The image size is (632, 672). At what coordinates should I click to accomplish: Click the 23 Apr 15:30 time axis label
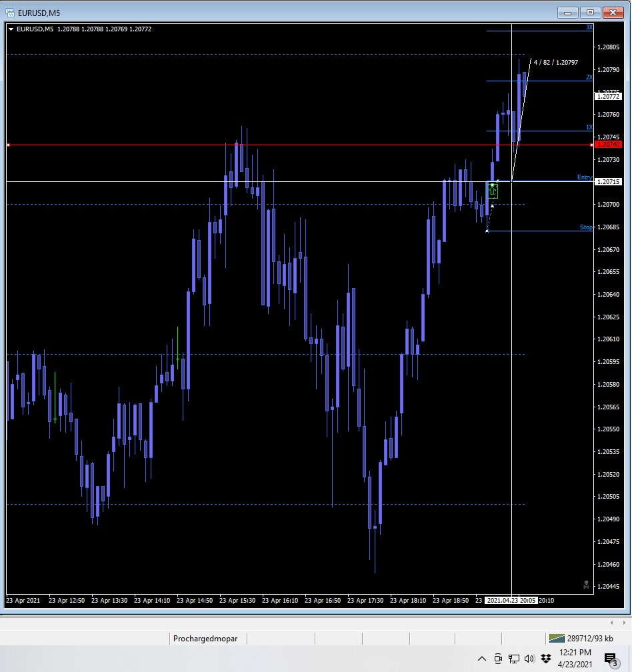[x=237, y=601]
